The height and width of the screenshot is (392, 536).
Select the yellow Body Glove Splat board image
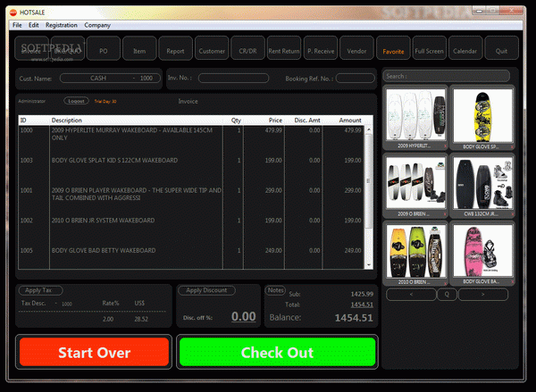coord(482,115)
